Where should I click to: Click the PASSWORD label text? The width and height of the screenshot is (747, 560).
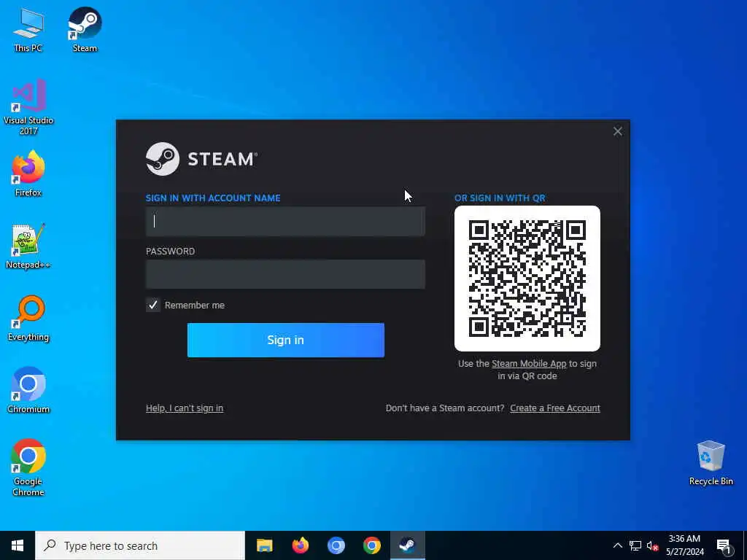pyautogui.click(x=170, y=252)
